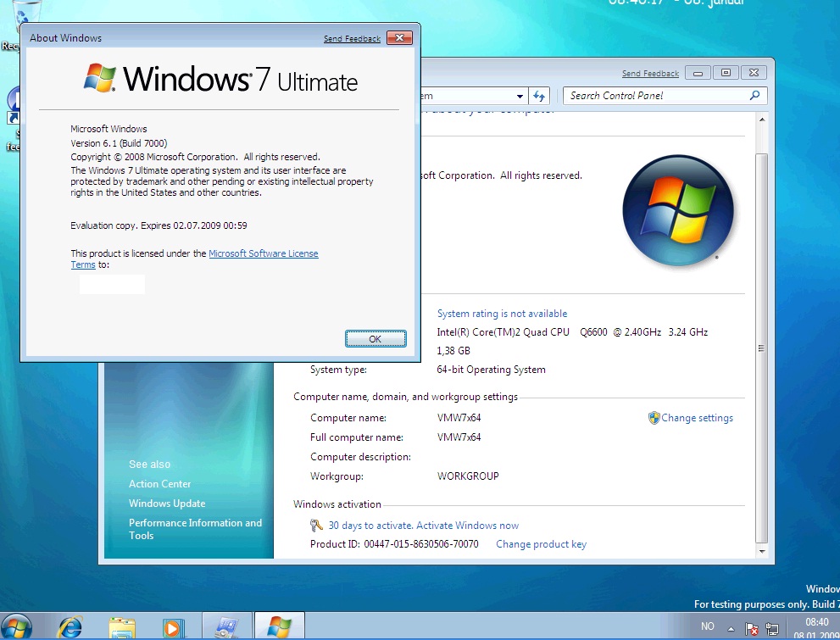Image resolution: width=840 pixels, height=640 pixels.
Task: Open System rating is not available link
Action: [x=502, y=314]
